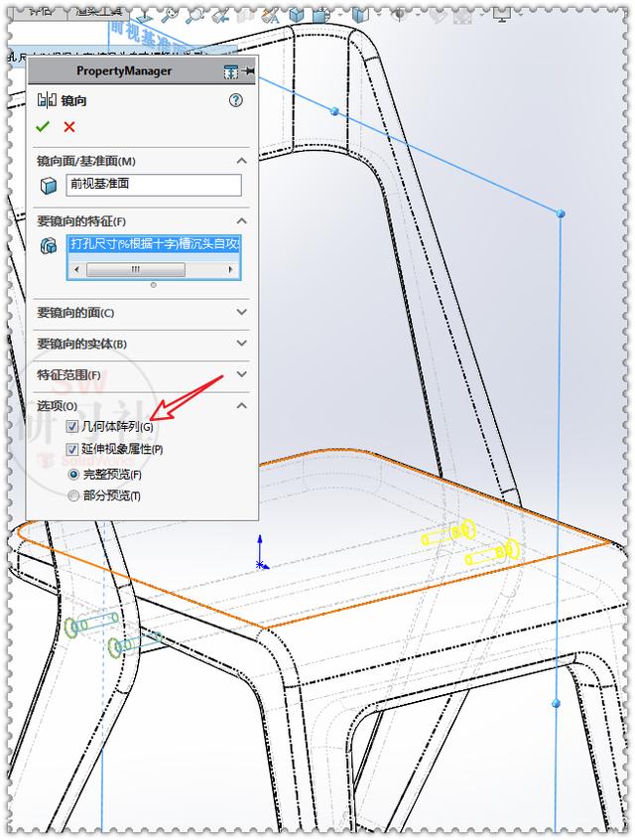Pin the PropertyManager panel open
The image size is (635, 840).
point(248,70)
